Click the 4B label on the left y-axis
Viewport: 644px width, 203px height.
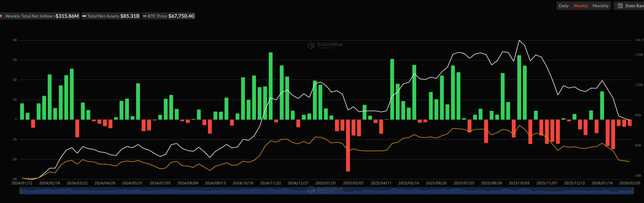14,40
